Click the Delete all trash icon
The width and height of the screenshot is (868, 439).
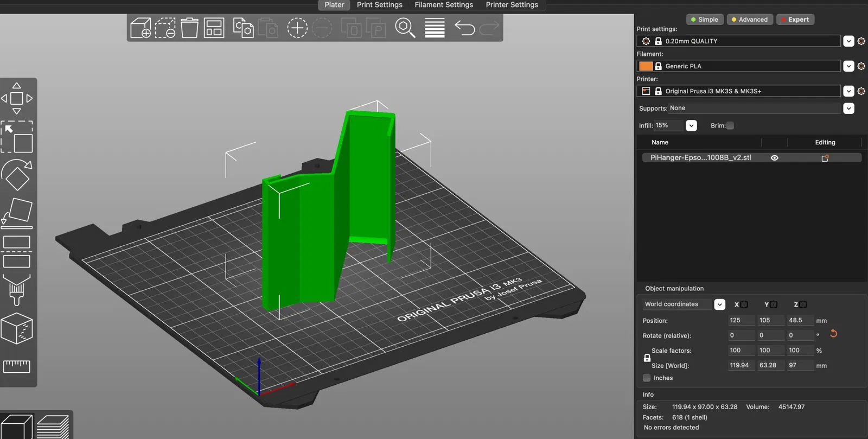point(189,28)
